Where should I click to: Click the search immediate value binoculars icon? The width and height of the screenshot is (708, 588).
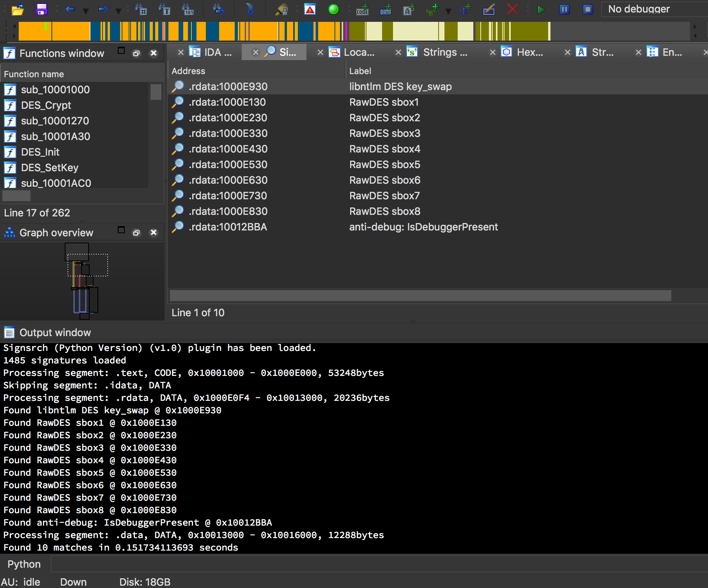pyautogui.click(x=141, y=9)
